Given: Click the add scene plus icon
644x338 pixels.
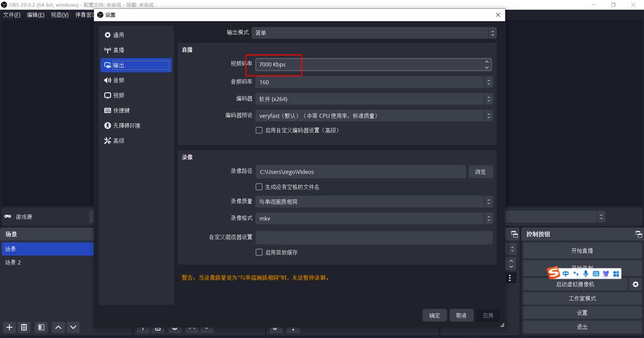Looking at the screenshot, I should pos(9,327).
